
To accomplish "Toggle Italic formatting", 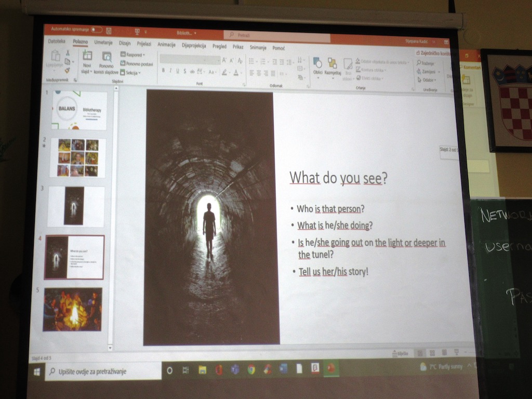I will tap(170, 71).
